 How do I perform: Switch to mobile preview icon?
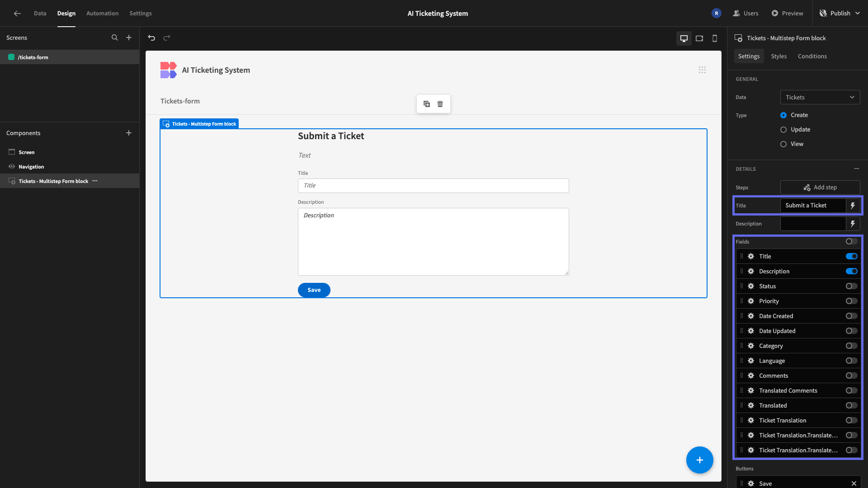715,38
